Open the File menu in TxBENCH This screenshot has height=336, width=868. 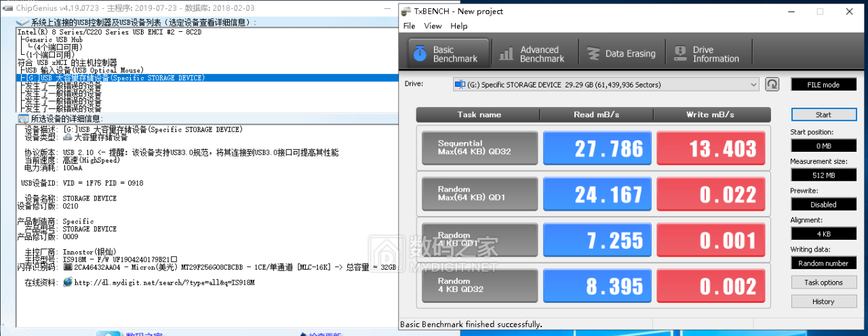(x=409, y=26)
